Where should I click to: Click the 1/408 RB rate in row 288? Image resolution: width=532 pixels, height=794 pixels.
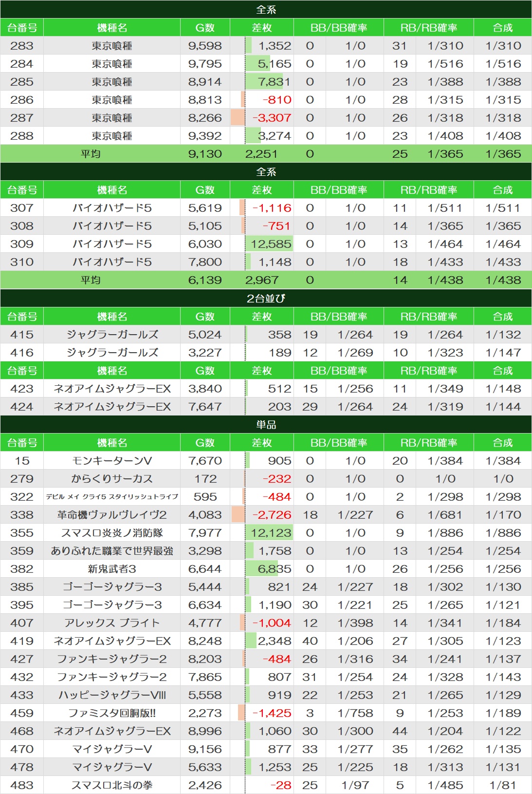point(445,136)
